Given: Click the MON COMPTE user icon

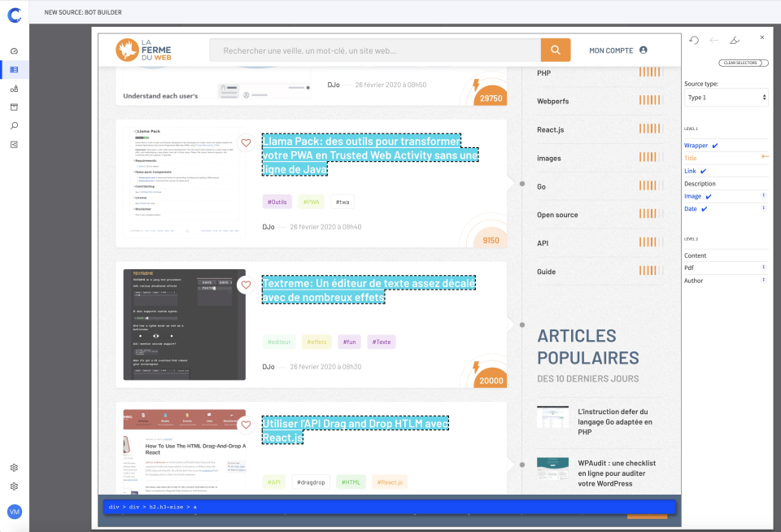Looking at the screenshot, I should [643, 50].
